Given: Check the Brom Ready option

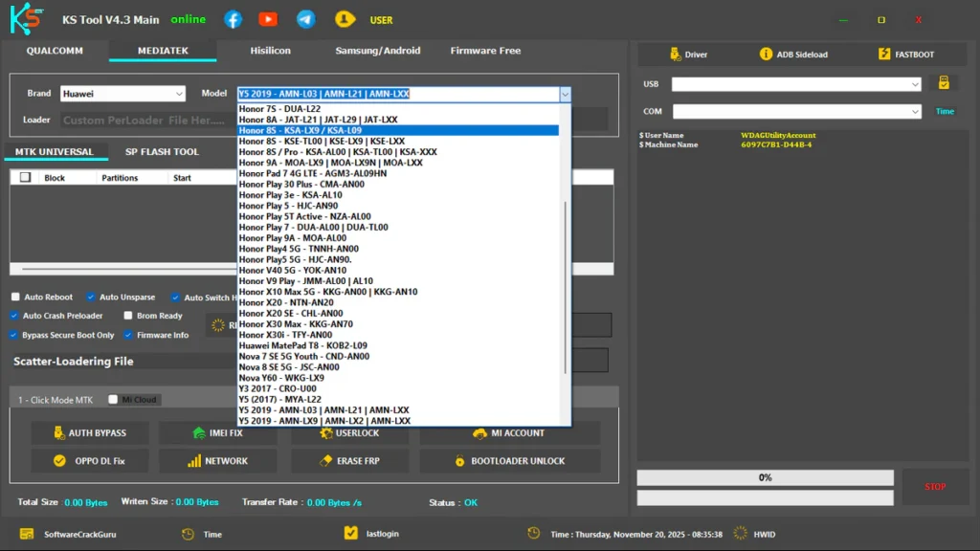Looking at the screenshot, I should 128,316.
